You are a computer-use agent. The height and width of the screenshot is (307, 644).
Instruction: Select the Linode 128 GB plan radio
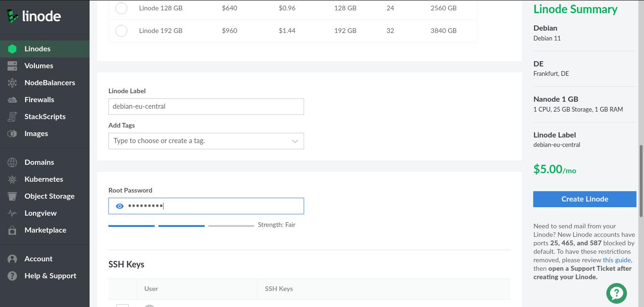point(121,8)
